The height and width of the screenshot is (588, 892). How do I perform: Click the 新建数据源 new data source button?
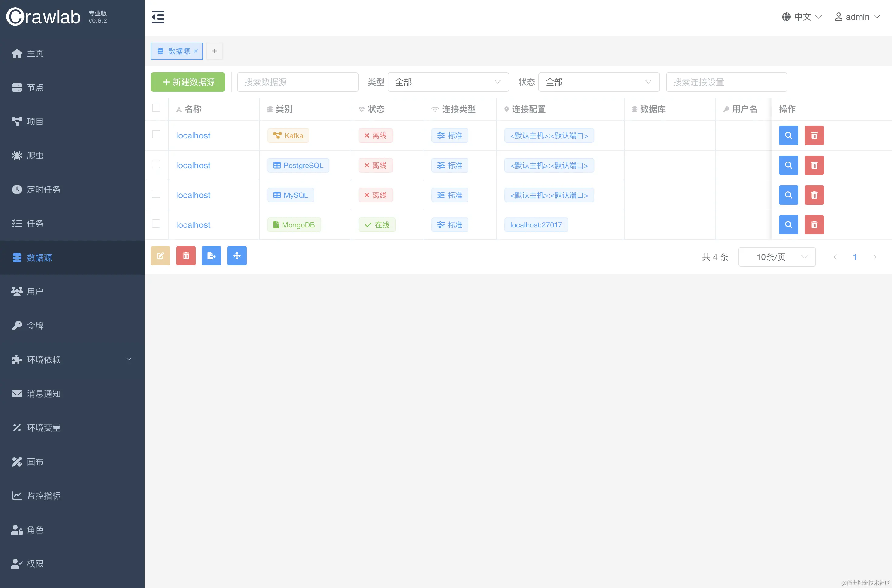coord(187,82)
